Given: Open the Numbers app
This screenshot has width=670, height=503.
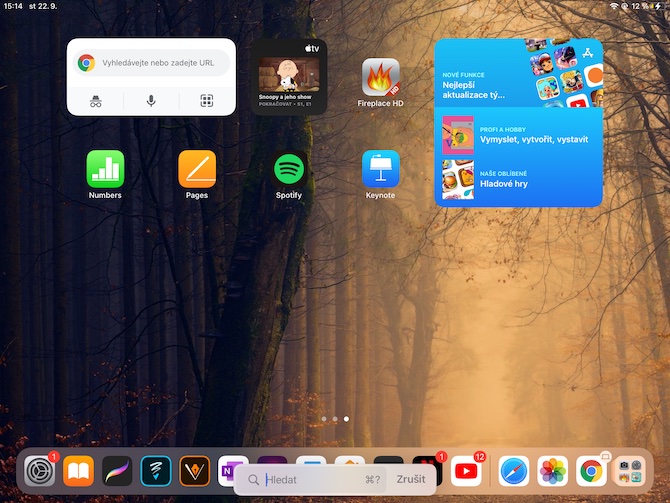Looking at the screenshot, I should tap(105, 169).
